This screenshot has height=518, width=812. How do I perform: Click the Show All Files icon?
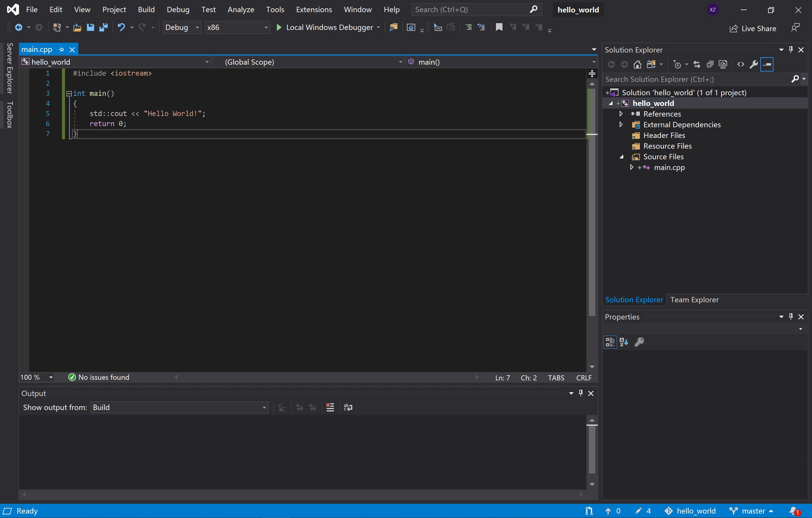[723, 64]
